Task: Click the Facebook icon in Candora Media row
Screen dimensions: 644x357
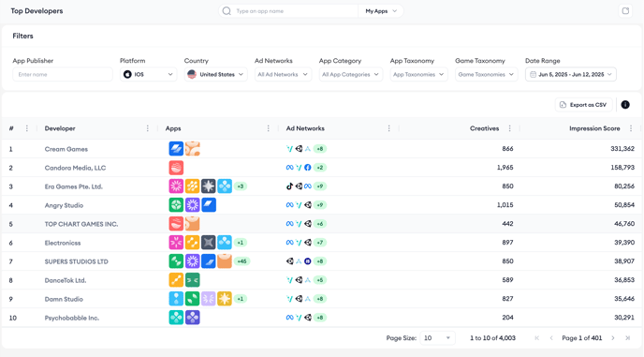Action: click(x=308, y=168)
